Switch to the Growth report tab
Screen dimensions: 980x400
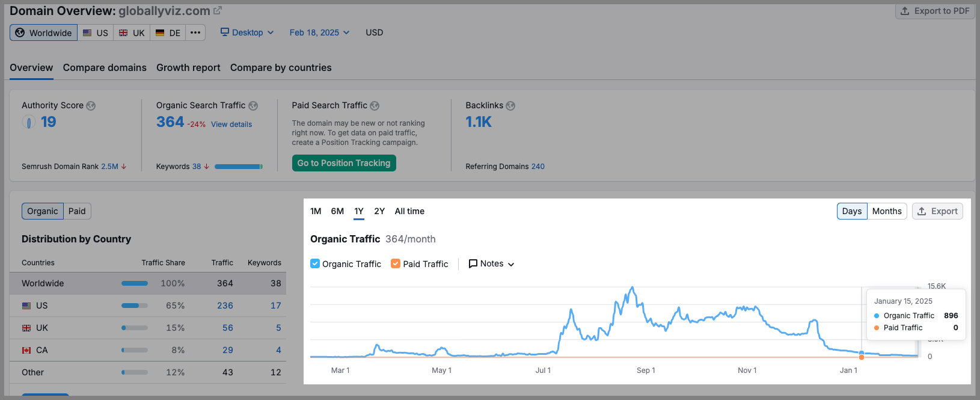188,67
